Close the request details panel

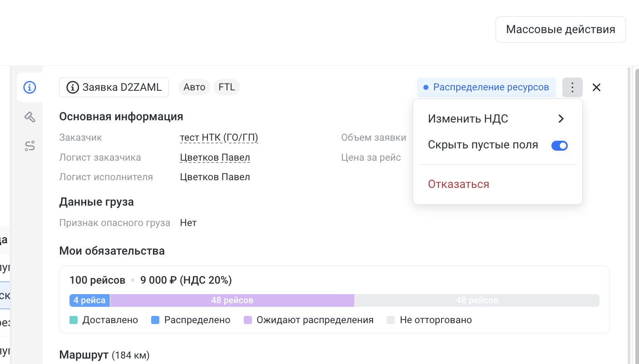[x=596, y=87]
